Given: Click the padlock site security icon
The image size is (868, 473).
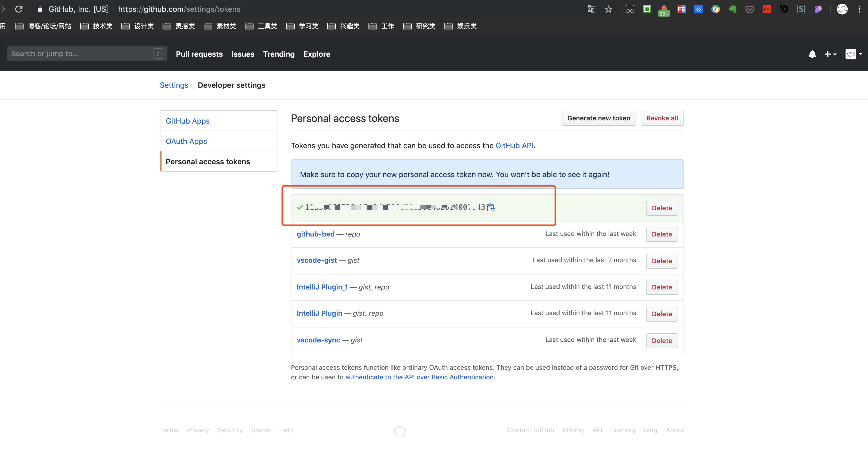Looking at the screenshot, I should point(40,9).
